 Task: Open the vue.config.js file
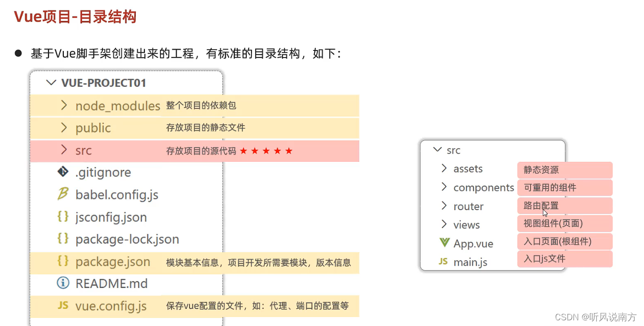pyautogui.click(x=111, y=306)
